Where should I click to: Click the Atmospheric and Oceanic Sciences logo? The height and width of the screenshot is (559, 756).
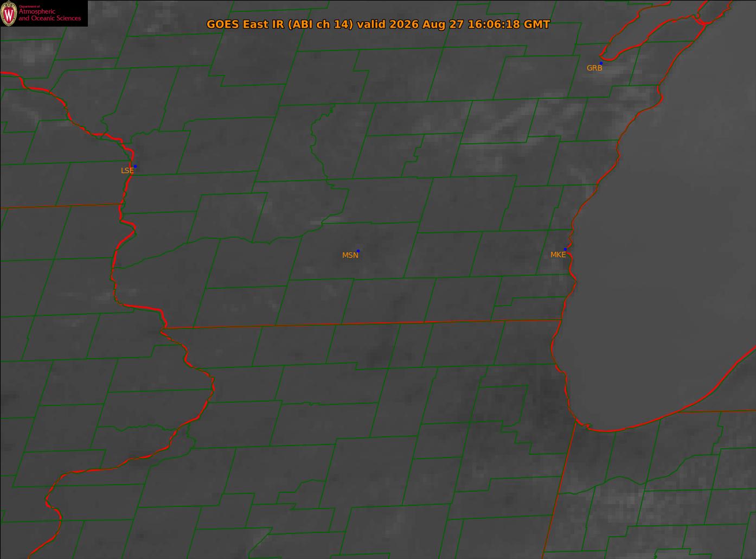[44, 14]
